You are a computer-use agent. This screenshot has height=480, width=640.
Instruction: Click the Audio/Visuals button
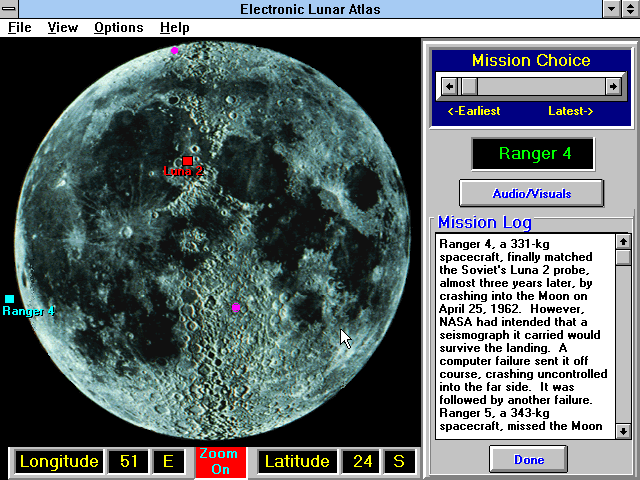(531, 193)
